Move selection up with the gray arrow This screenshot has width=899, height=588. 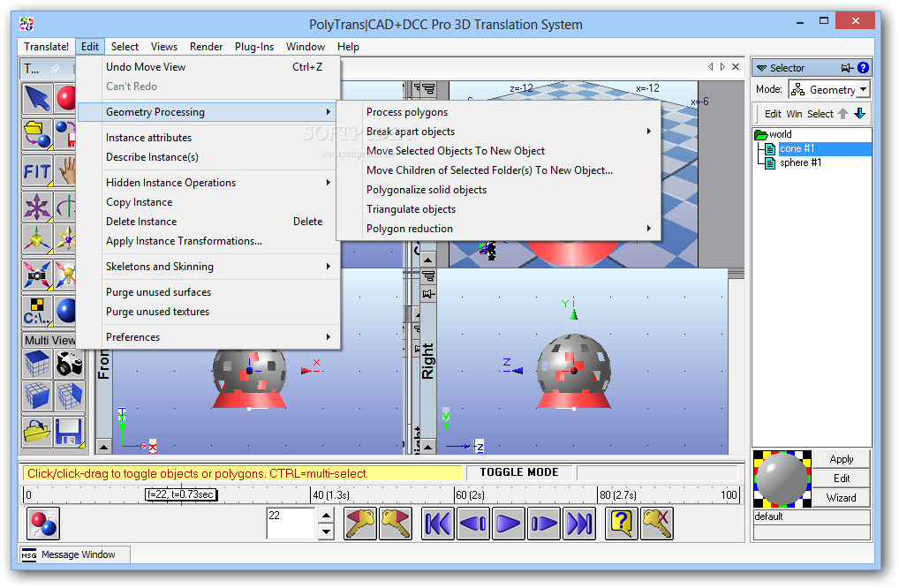tap(842, 114)
